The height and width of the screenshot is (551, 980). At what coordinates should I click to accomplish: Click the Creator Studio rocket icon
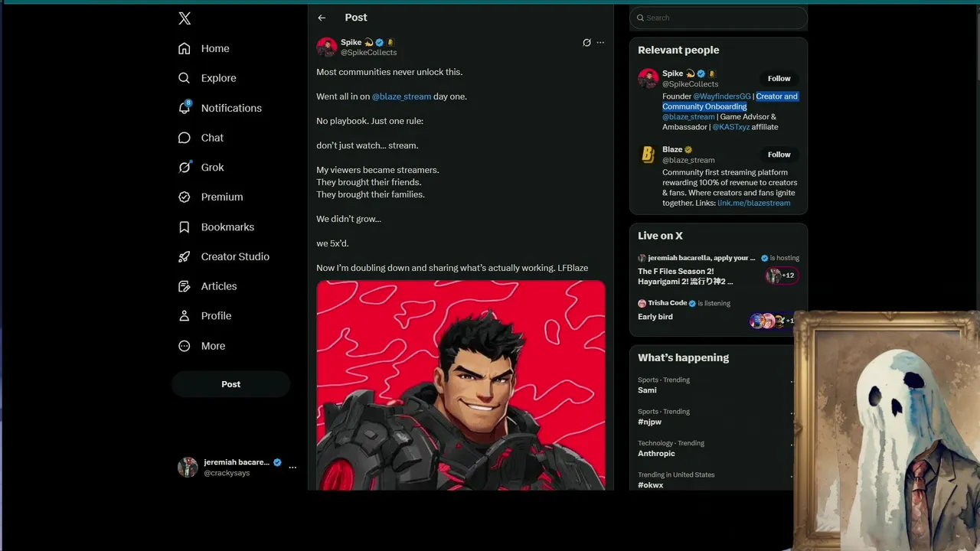184,256
